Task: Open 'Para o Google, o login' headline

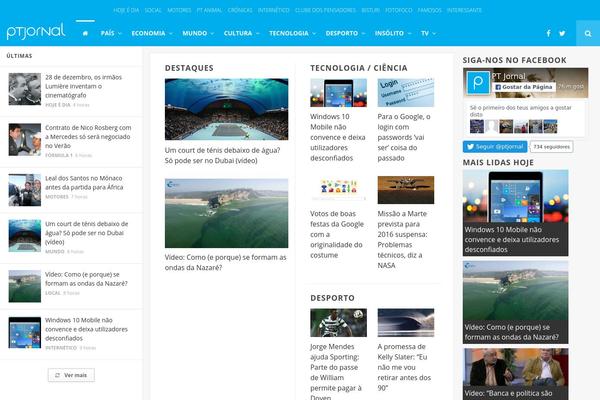Action: (404, 137)
